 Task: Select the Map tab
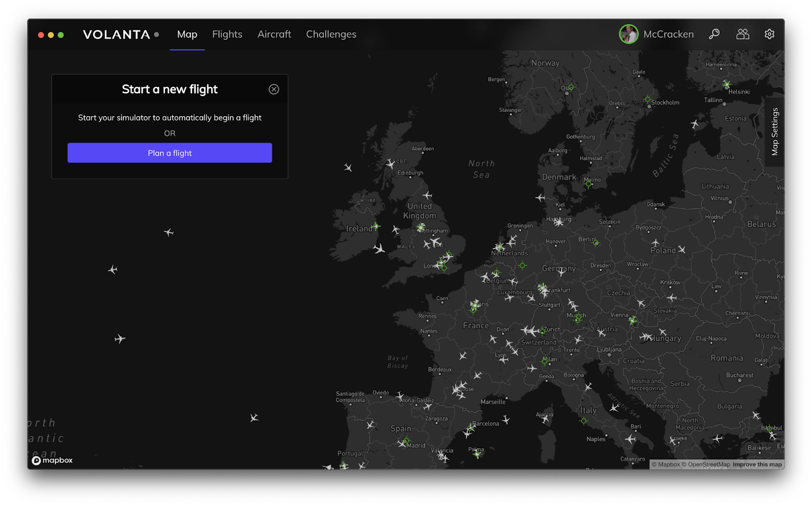187,34
